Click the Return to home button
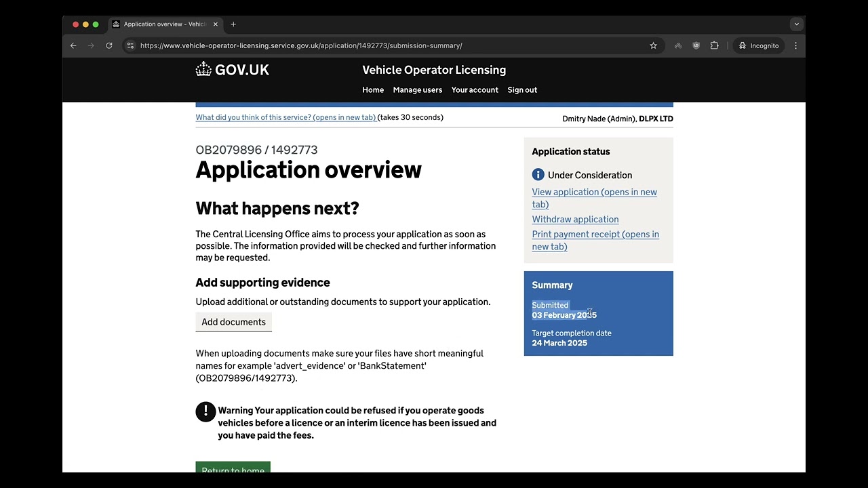 (x=233, y=468)
